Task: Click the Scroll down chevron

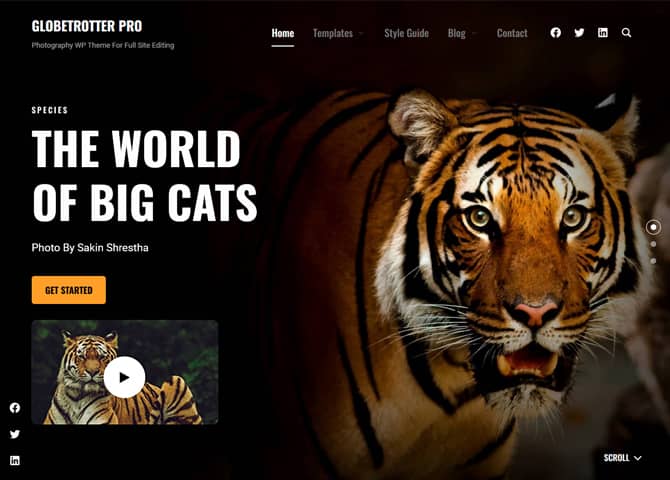Action: tap(638, 458)
